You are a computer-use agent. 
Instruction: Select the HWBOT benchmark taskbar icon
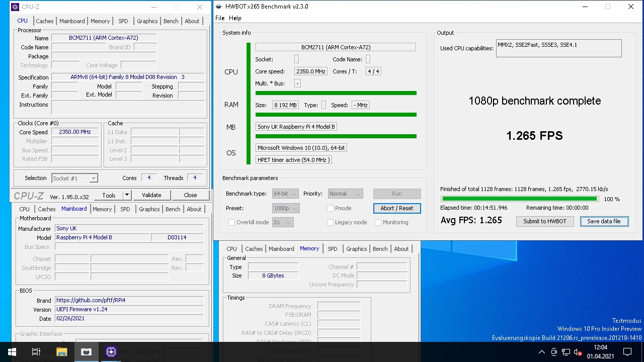click(86, 352)
